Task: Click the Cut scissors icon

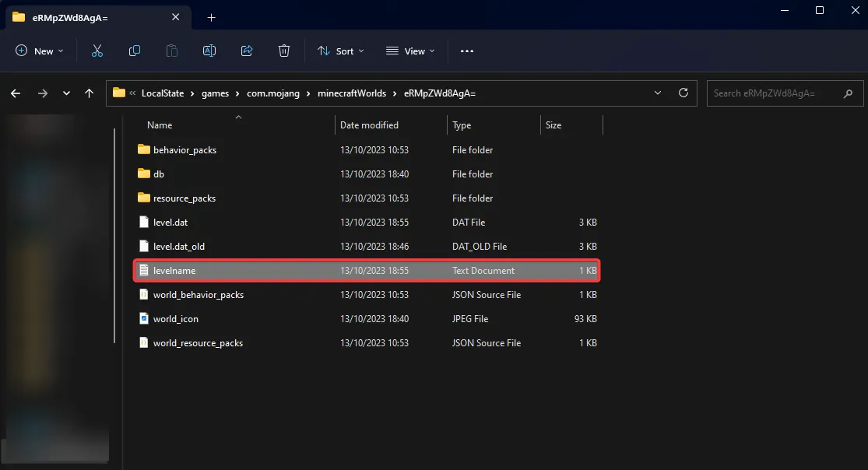Action: (97, 51)
